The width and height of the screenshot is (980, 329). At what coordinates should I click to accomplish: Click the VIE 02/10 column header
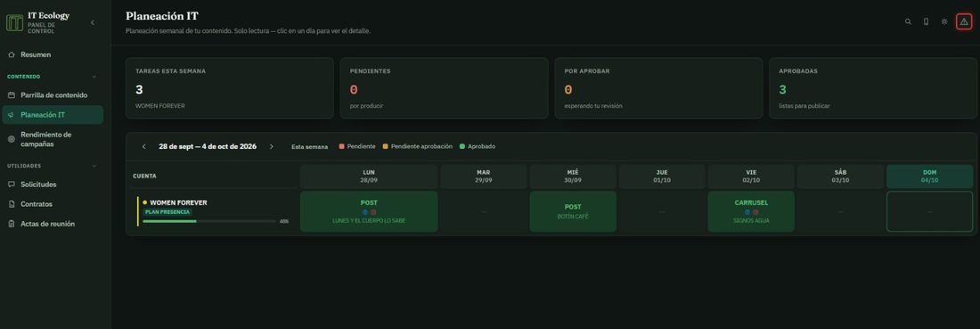click(751, 177)
